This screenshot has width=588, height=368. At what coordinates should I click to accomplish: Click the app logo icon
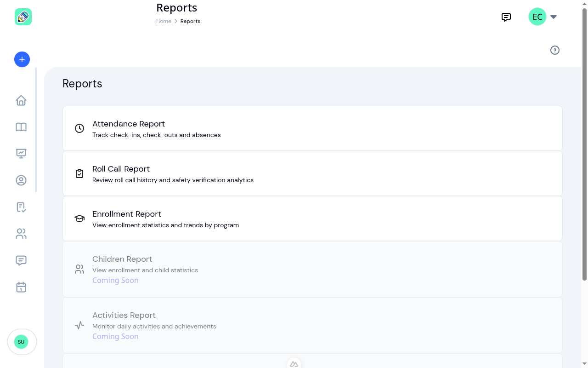click(23, 17)
